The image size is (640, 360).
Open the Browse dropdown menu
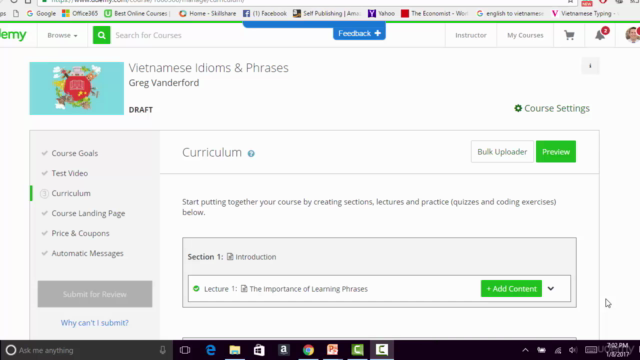pos(62,36)
